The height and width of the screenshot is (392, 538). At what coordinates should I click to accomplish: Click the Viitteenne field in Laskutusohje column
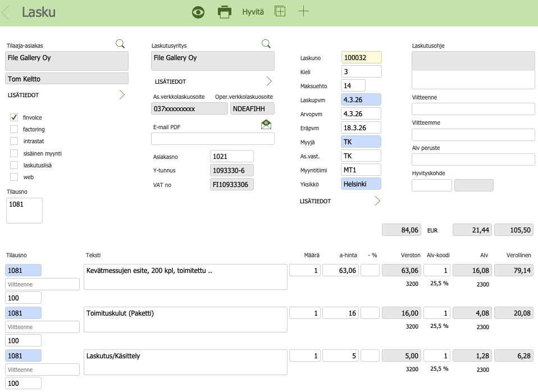point(473,109)
